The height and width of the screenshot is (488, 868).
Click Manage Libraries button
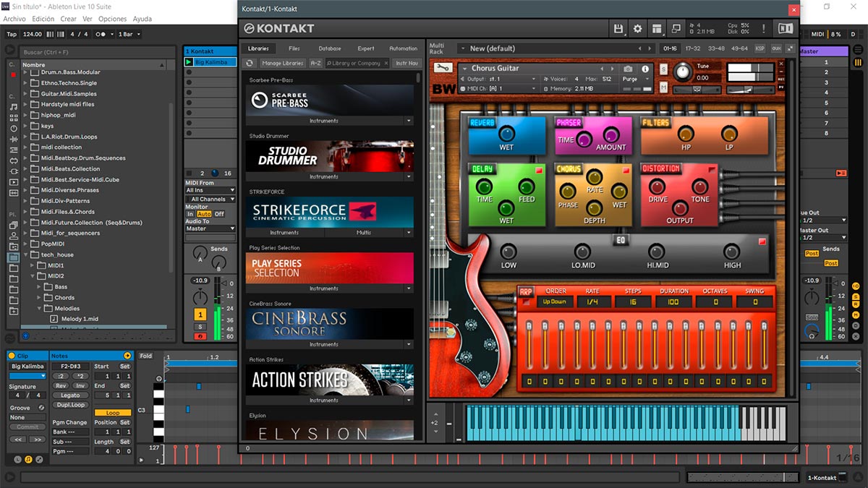[x=282, y=63]
